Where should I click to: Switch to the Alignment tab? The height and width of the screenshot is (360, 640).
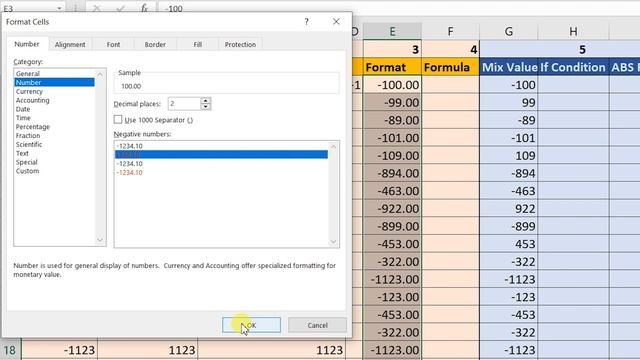[x=70, y=44]
